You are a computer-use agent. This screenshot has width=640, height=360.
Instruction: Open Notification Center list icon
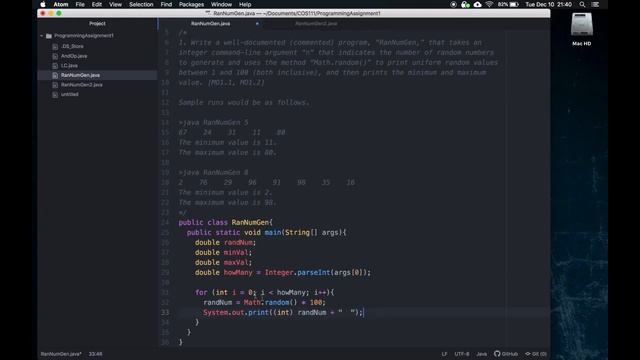coord(596,4)
